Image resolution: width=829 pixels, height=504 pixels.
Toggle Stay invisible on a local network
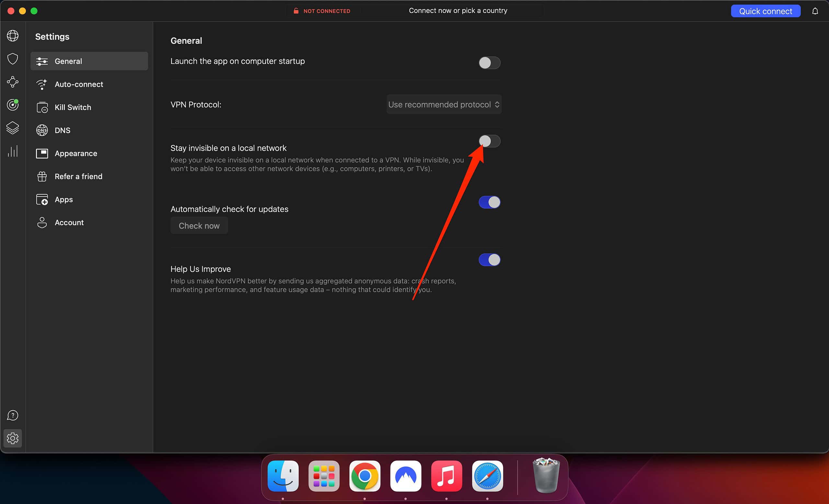tap(489, 141)
